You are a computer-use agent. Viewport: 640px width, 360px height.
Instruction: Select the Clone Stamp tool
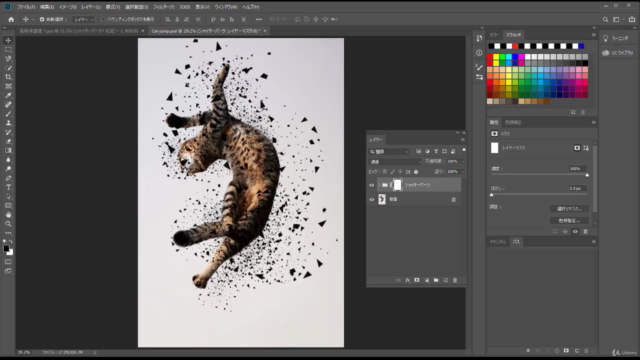point(8,123)
